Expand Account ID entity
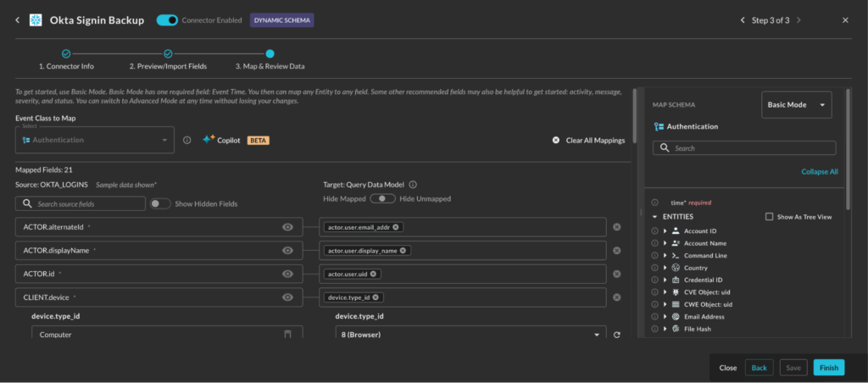Viewport: 868px width, 383px height. (x=665, y=230)
